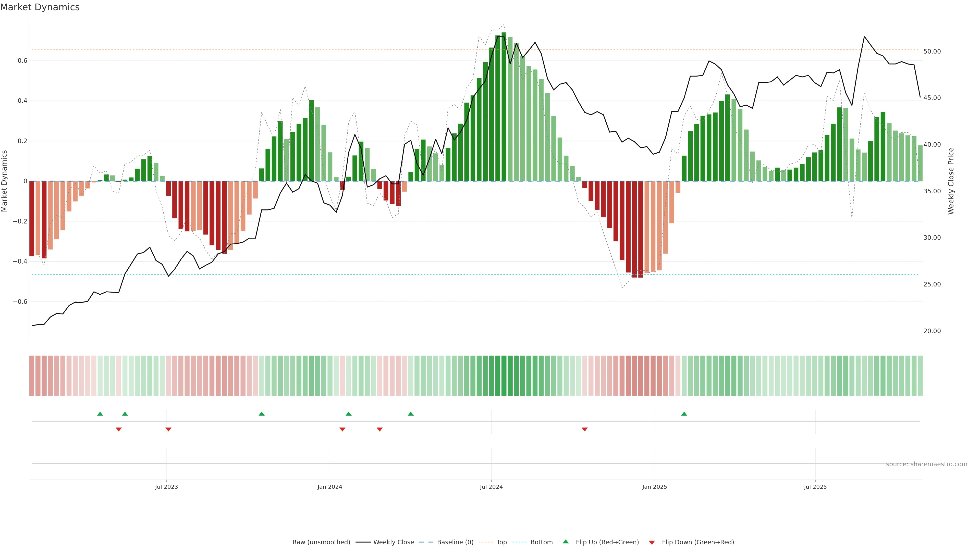Click the Flip Up green triangle in legend

[565, 542]
